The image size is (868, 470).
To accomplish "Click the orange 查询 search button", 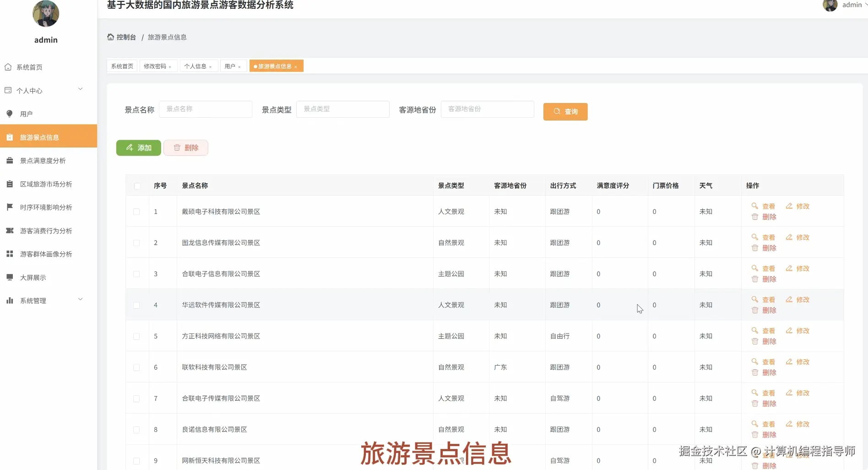I will point(565,111).
